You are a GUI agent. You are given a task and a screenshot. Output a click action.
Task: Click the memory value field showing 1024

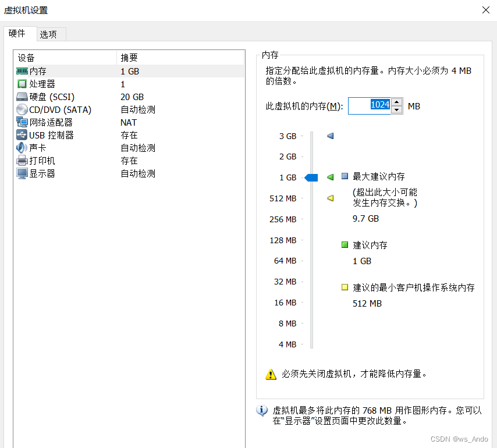click(370, 106)
